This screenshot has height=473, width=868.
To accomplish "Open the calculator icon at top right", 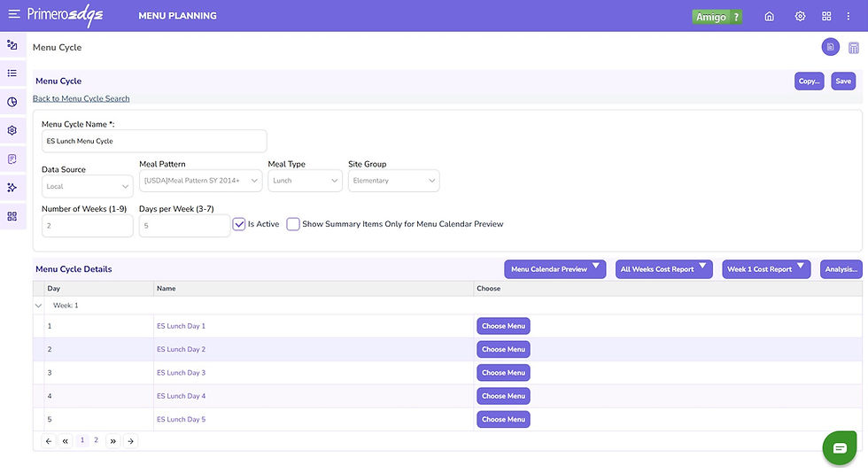I will click(854, 48).
